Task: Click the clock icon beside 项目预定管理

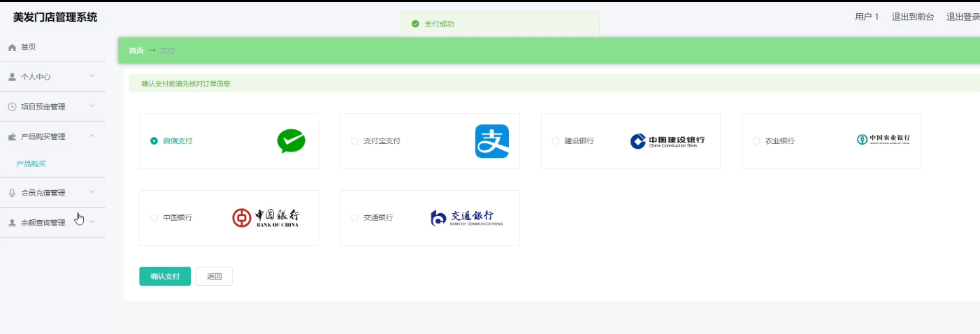Action: tap(12, 107)
